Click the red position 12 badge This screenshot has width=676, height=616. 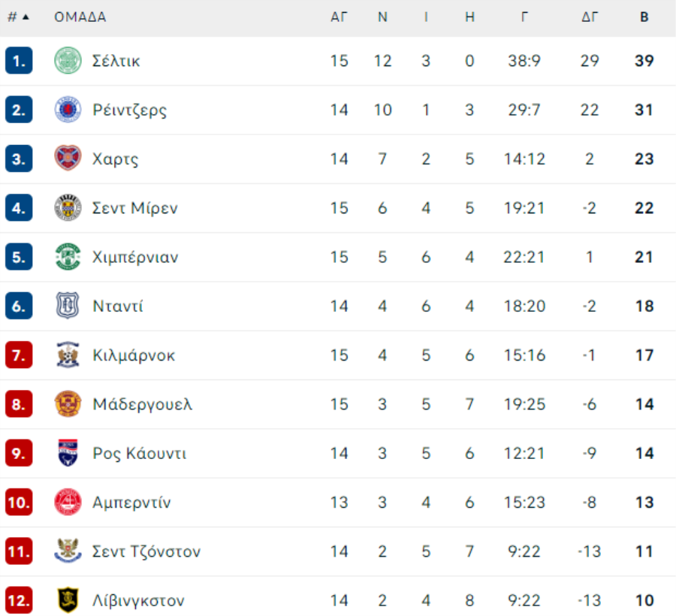[19, 600]
